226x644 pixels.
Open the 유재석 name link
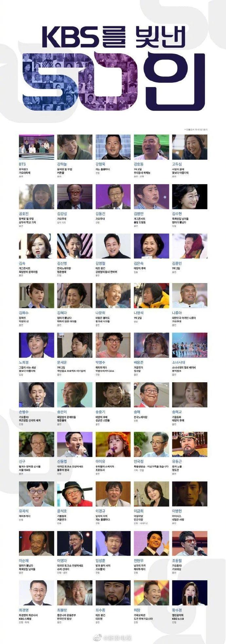tap(24, 511)
